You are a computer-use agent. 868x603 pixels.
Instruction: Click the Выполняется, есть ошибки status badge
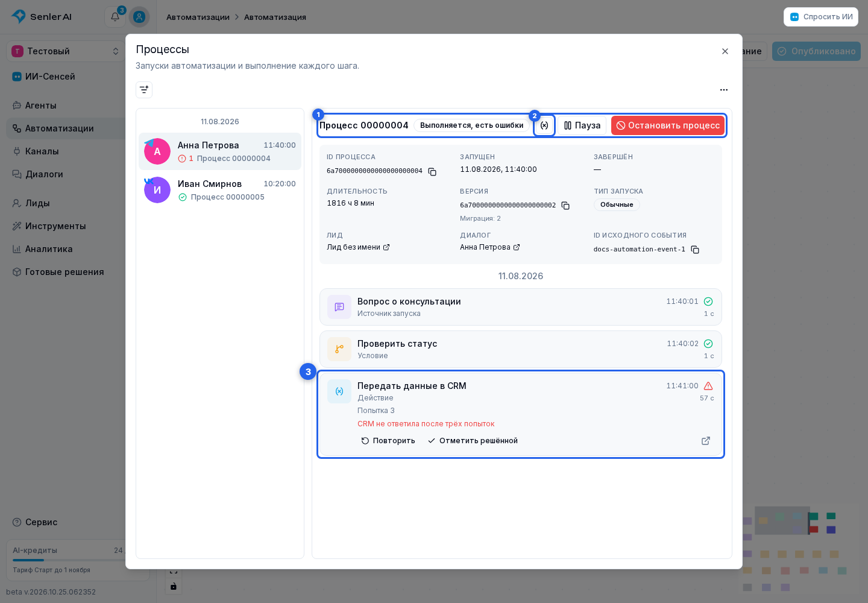(471, 125)
